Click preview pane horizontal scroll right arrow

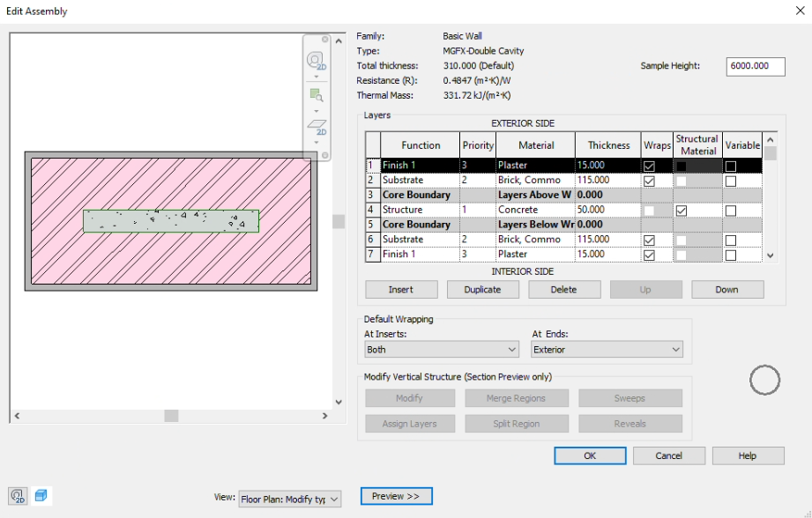(x=324, y=416)
